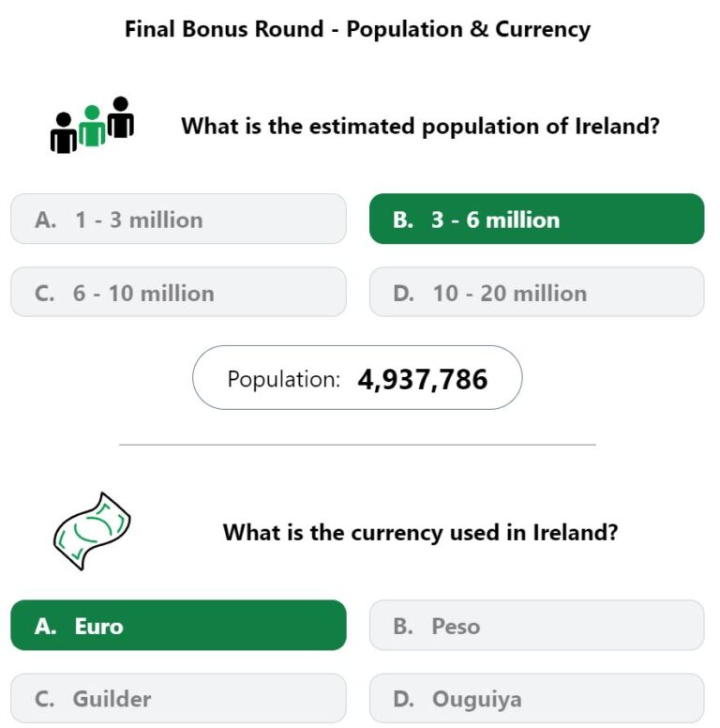Choose the Peso currency option
The width and height of the screenshot is (720, 728).
pos(537,625)
